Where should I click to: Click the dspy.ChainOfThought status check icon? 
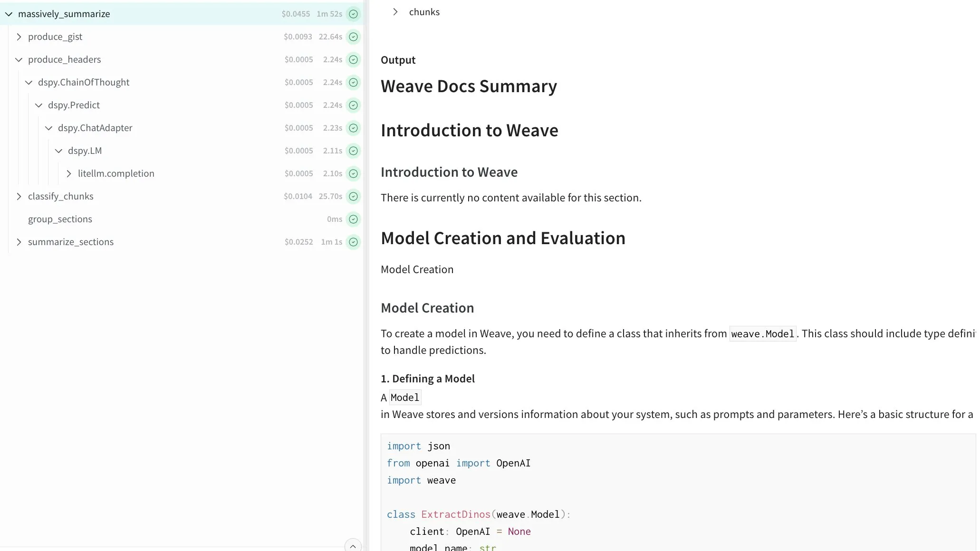click(353, 82)
